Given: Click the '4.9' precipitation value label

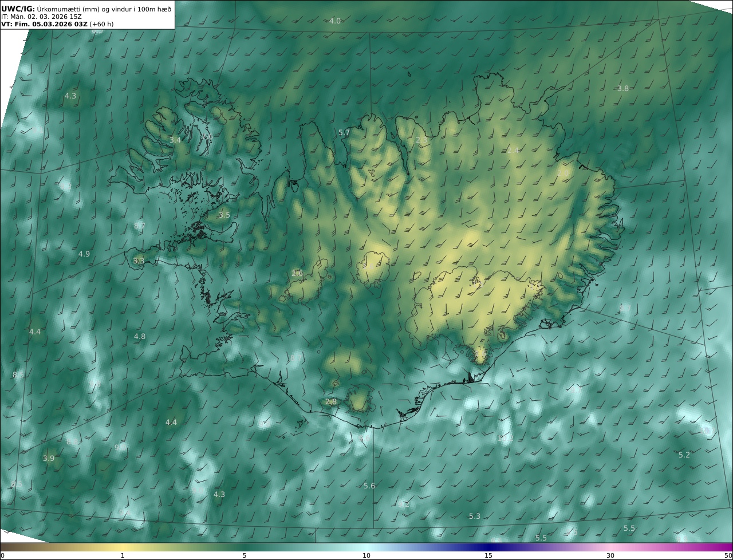Looking at the screenshot, I should coord(84,254).
